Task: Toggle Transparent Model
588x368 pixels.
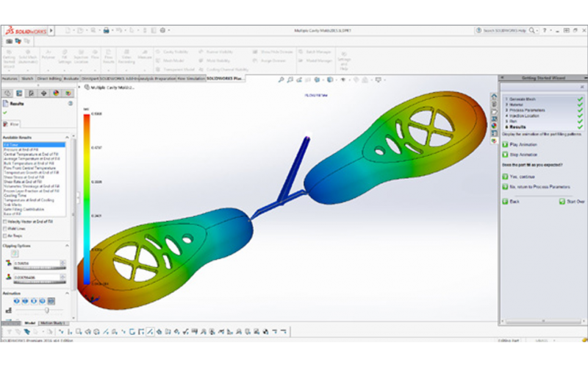Action: [x=175, y=69]
